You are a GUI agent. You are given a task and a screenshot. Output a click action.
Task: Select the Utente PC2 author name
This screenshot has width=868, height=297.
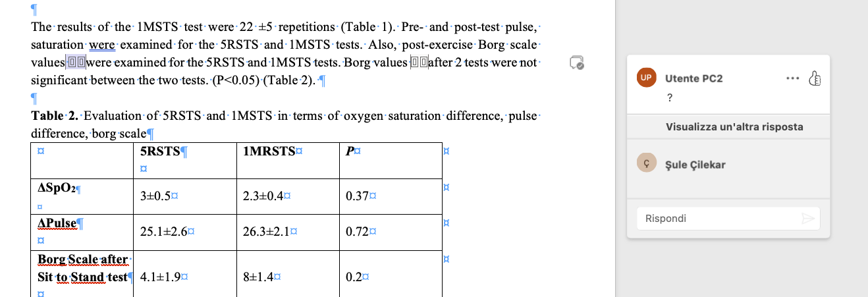point(693,78)
